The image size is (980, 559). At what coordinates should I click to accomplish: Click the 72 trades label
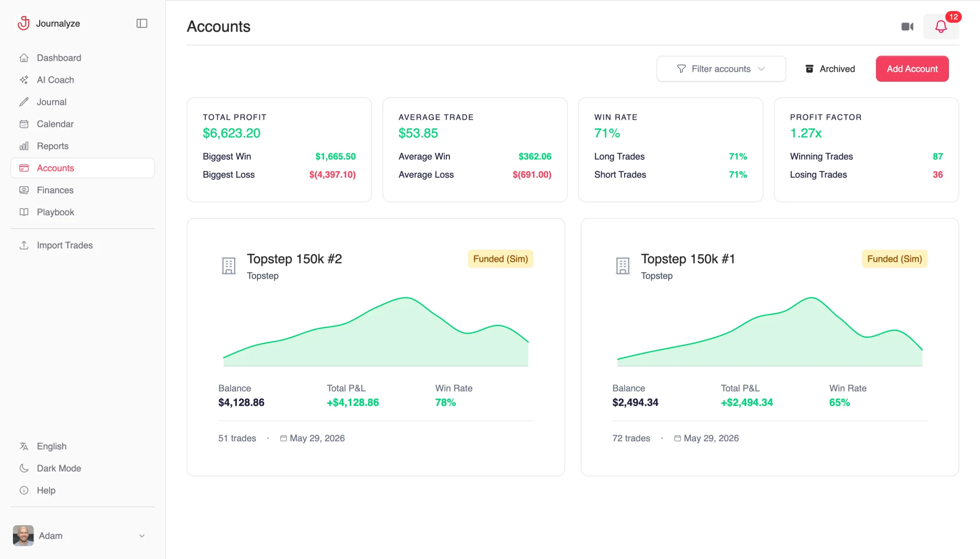click(x=631, y=438)
